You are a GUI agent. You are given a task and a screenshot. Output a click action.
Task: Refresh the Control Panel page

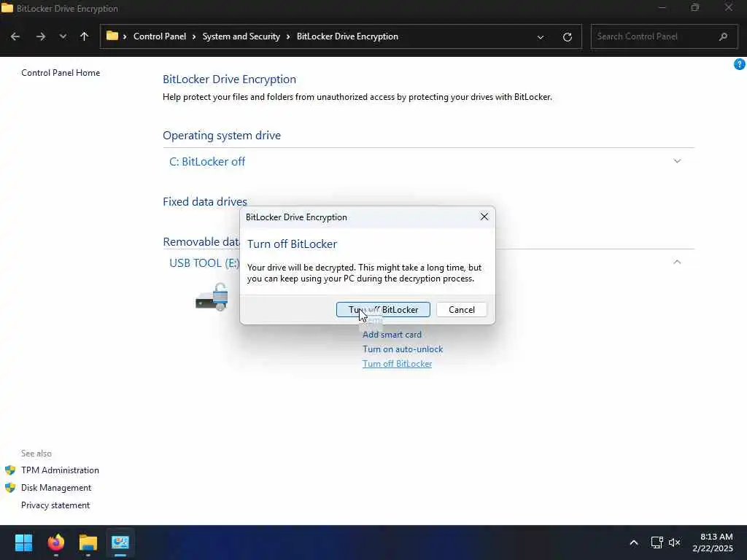567,36
